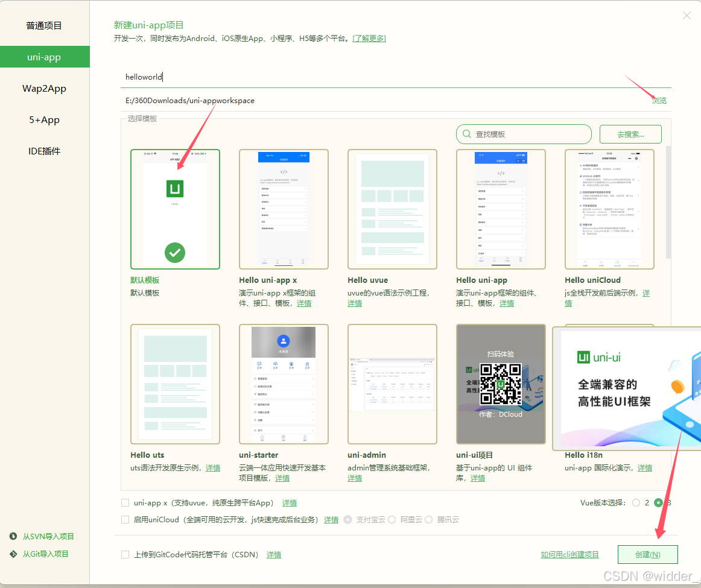Switch to Wap2App project type
This screenshot has height=588, width=701.
44,89
